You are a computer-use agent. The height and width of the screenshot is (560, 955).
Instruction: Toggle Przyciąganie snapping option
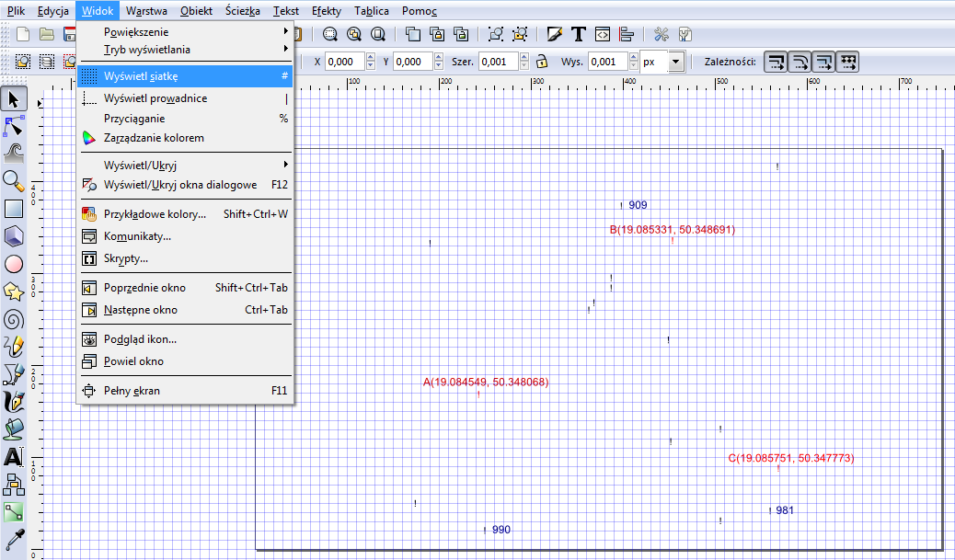click(x=185, y=118)
